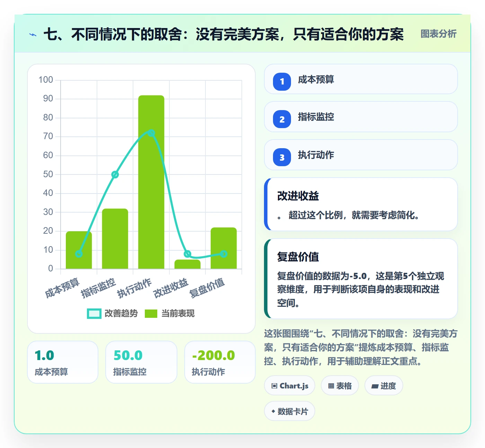The height and width of the screenshot is (448, 485).
Task: Click the trend line peak point over 执行动作
Action: (x=151, y=133)
